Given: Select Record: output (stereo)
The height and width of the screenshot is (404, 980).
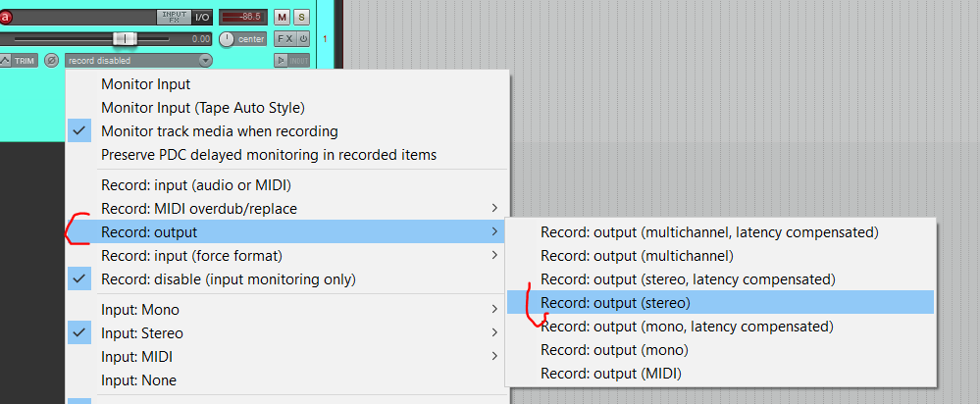Looking at the screenshot, I should point(615,303).
